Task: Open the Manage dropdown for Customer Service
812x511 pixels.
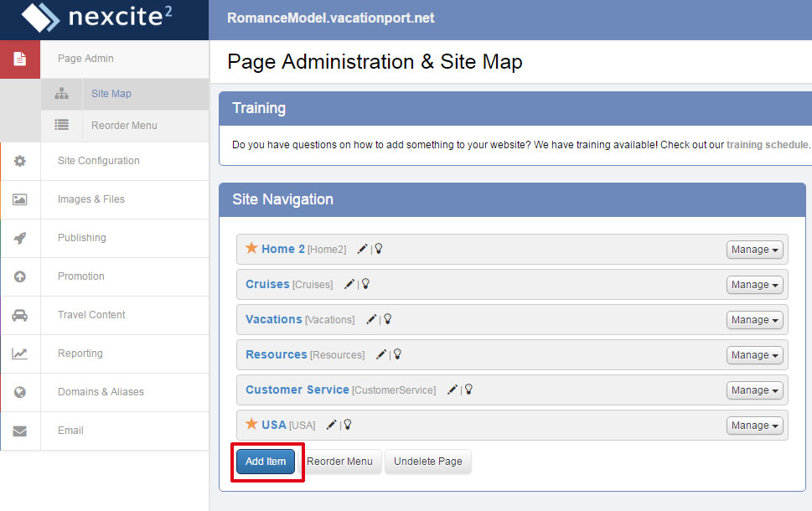Action: (x=754, y=390)
